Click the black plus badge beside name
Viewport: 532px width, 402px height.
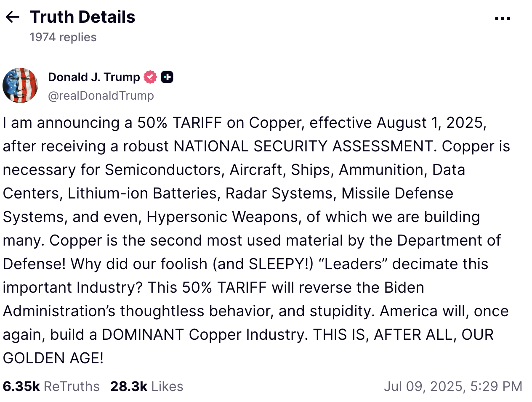tap(167, 77)
